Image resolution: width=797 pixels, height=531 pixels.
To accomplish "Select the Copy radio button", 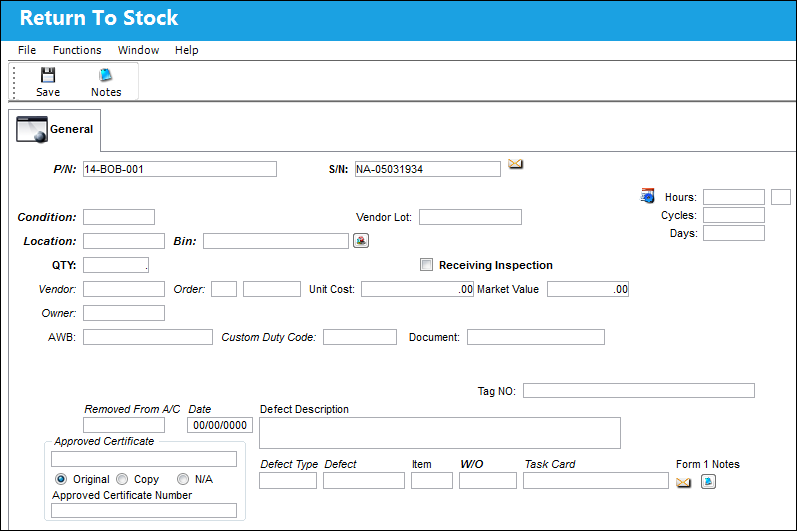I will [122, 479].
